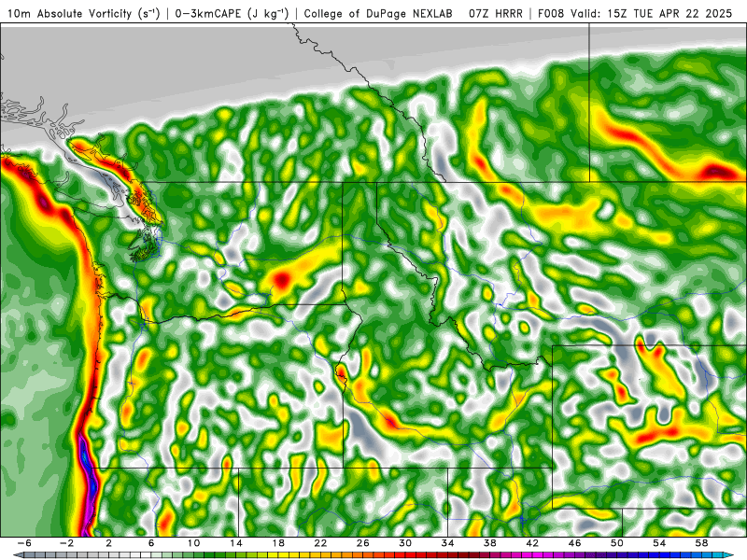The width and height of the screenshot is (747, 560).
Task: Click the 42 tick label on the color scale
Action: (x=532, y=543)
